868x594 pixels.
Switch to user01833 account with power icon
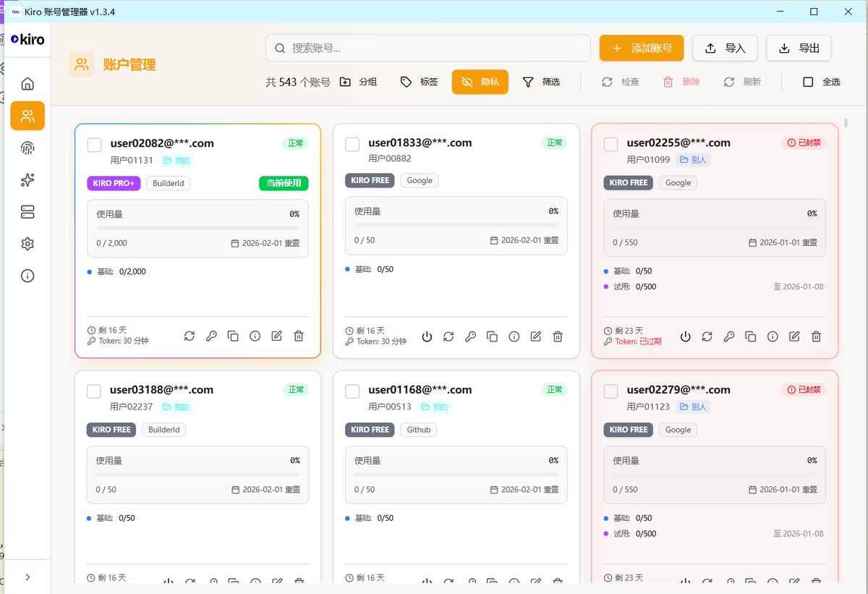[427, 336]
